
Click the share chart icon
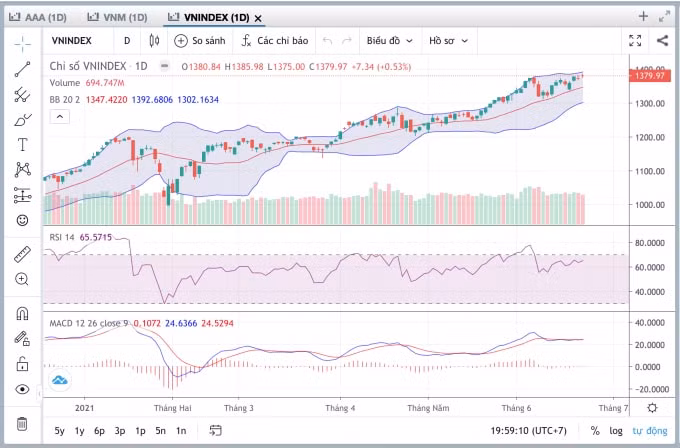point(662,41)
